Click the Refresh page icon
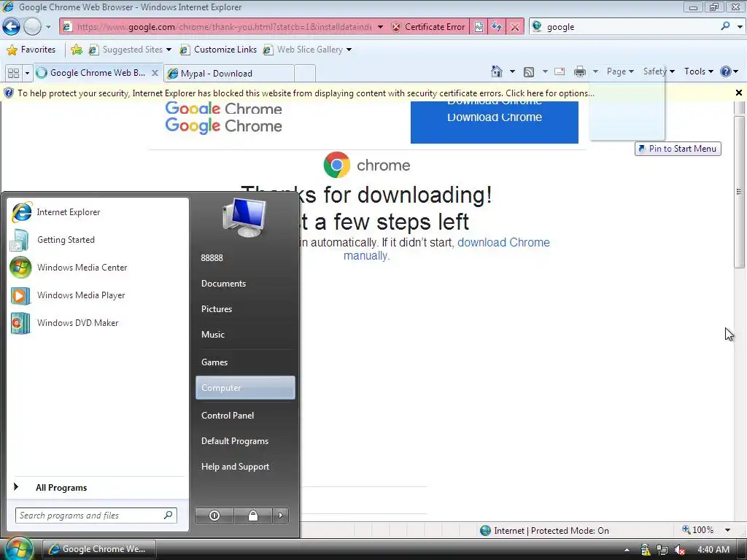Screen dimensions: 747x560 point(496,27)
